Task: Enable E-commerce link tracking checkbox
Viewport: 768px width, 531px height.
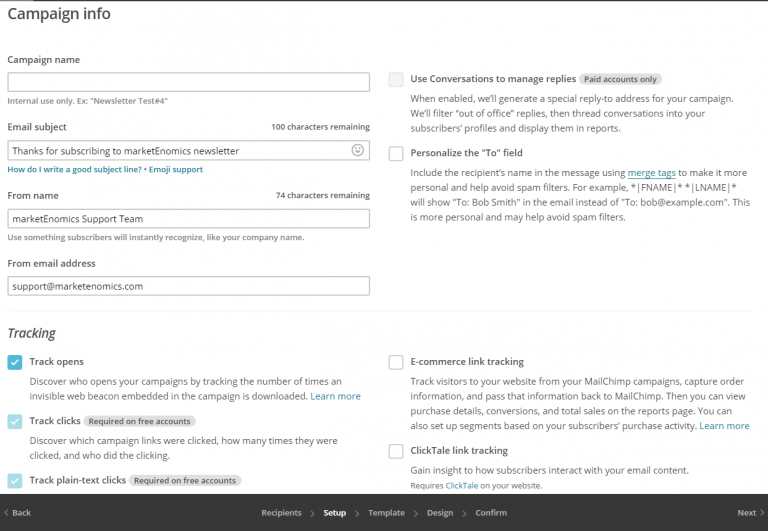Action: click(396, 362)
